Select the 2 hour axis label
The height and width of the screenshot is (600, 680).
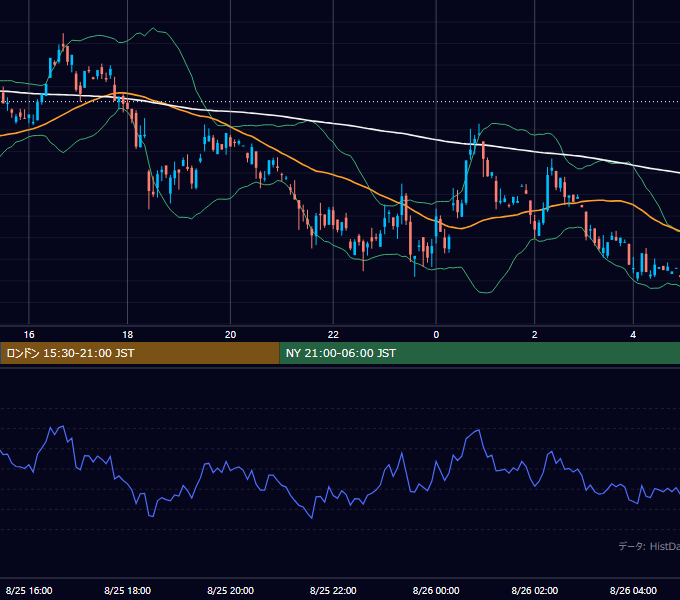tap(534, 335)
